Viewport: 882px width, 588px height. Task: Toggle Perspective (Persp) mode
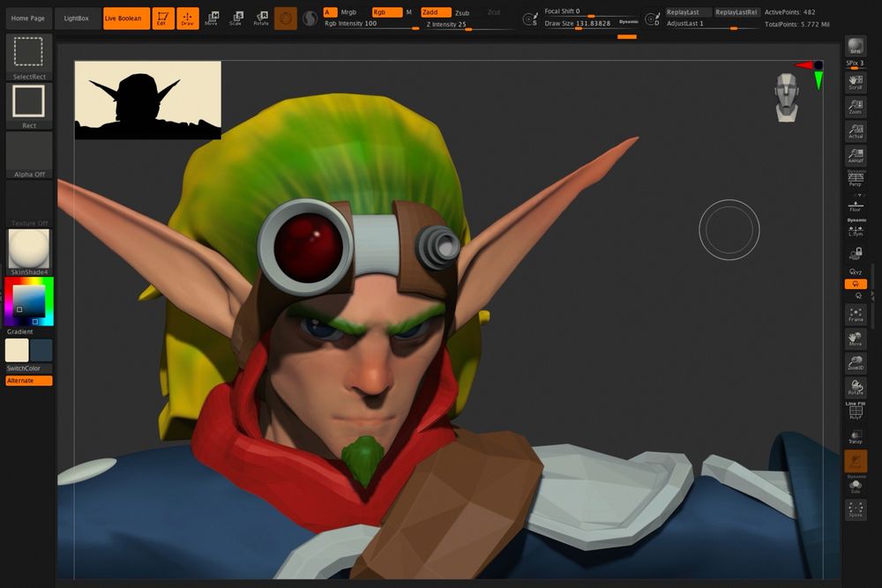pos(856,179)
